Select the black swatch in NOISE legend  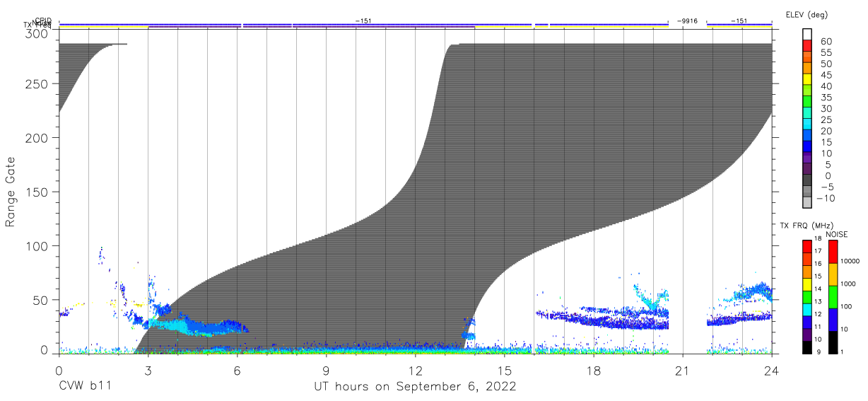833,342
